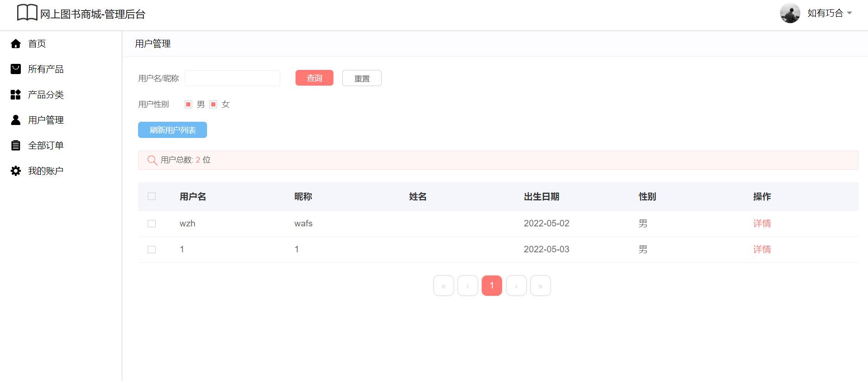Click the home icon beside 首页
The width and height of the screenshot is (868, 381).
pyautogui.click(x=16, y=44)
